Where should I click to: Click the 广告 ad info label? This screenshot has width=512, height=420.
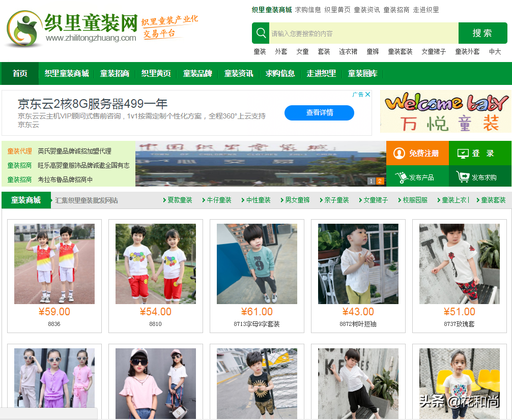(358, 95)
